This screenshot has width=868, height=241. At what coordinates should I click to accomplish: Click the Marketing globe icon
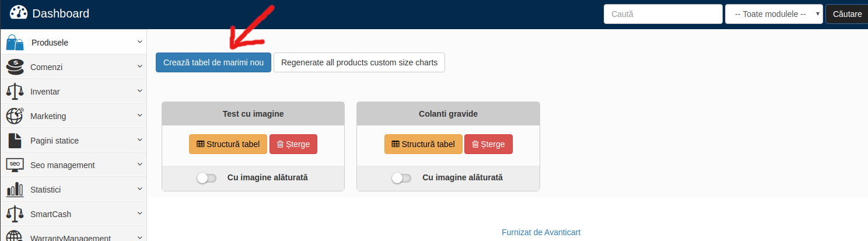[x=15, y=116]
